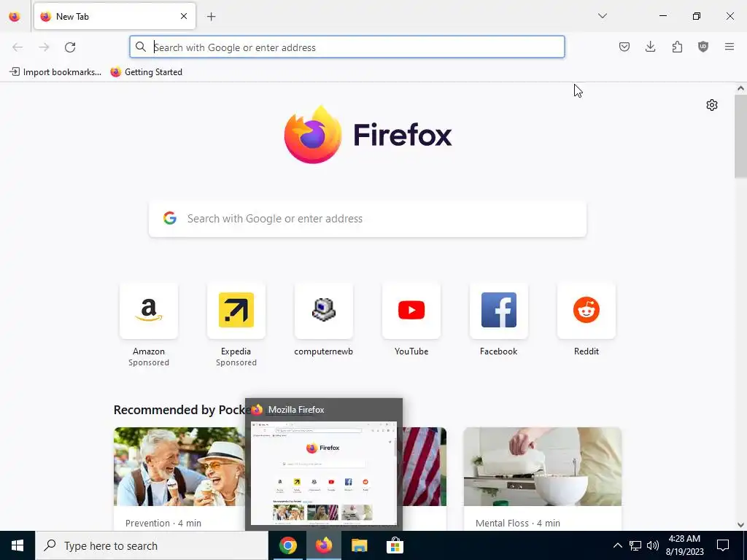Open File Explorer from taskbar
This screenshot has width=747, height=560.
(x=359, y=545)
